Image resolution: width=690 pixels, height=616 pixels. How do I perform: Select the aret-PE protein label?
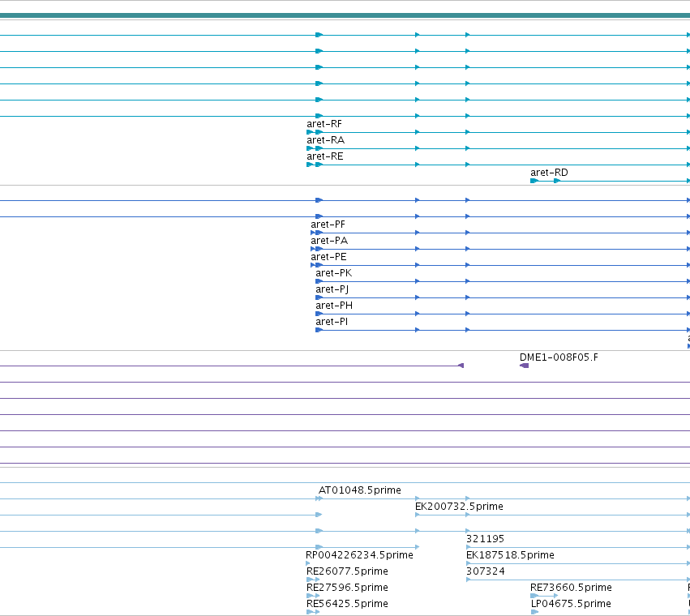tap(328, 257)
